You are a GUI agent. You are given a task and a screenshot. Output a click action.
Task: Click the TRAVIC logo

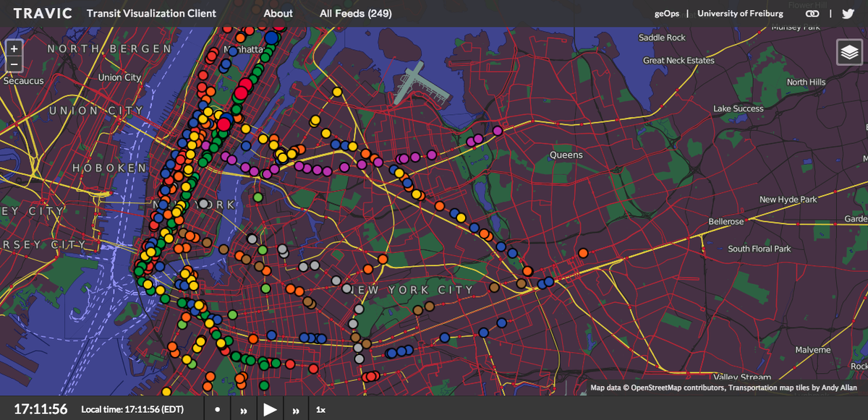pos(43,13)
